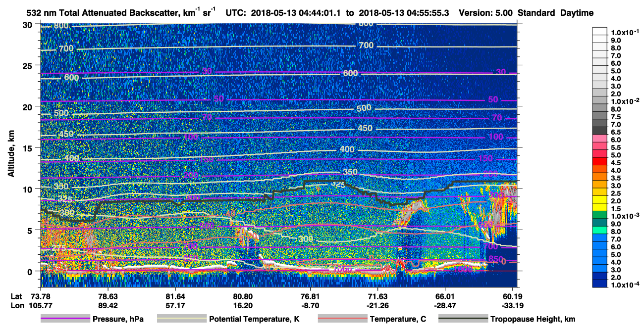The height and width of the screenshot is (330, 644).
Task: Click the longitude value -21.26
Action: [x=378, y=305]
